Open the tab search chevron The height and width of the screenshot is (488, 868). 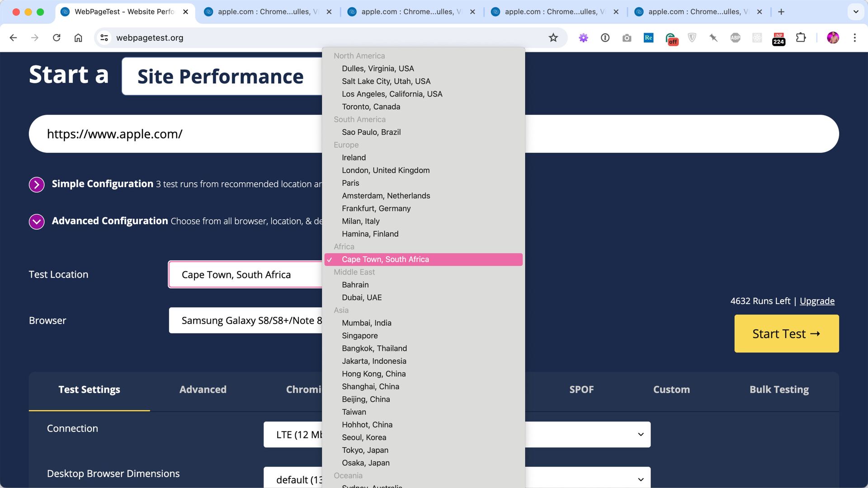856,12
